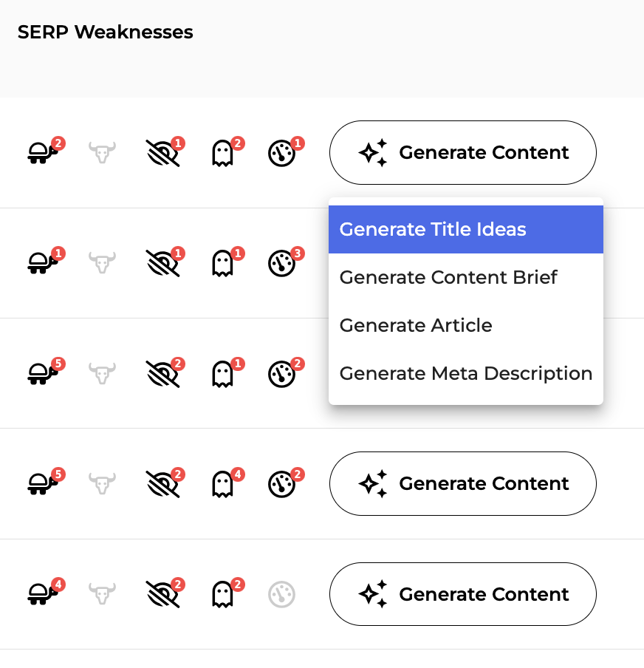Screen dimensions: 644x668
Task: Click the speedometer icon with badge 3
Action: click(x=281, y=263)
